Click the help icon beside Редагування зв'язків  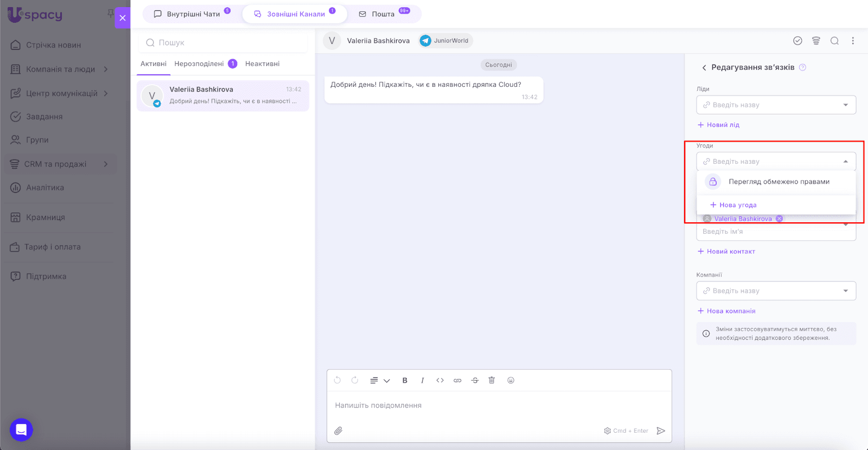tap(803, 67)
